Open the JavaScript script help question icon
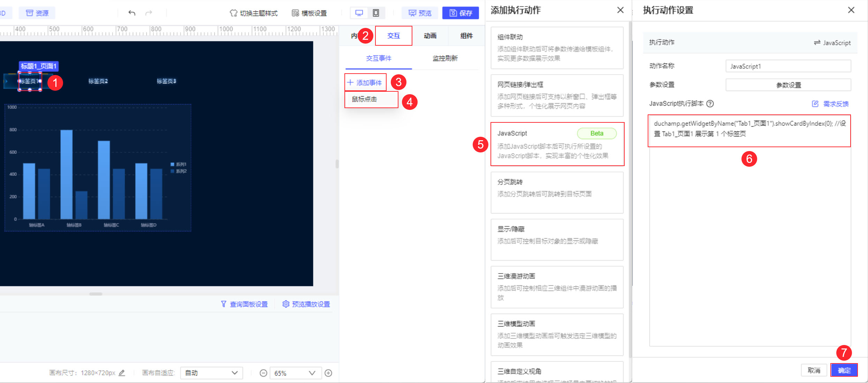Image resolution: width=868 pixels, height=383 pixels. (x=710, y=104)
